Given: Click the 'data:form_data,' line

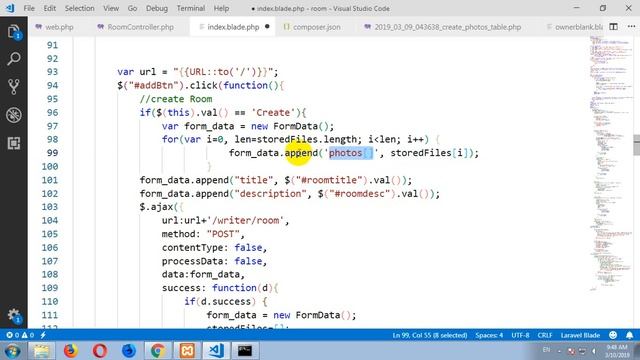Looking at the screenshot, I should [203, 275].
